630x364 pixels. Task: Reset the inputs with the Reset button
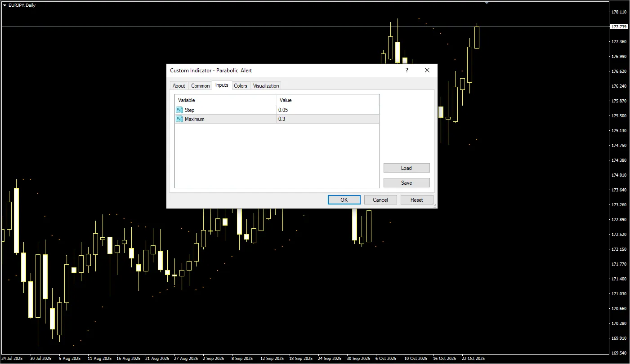416,200
